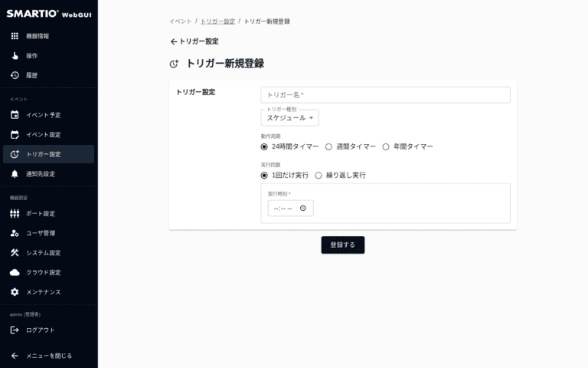Click the クラウド設定 cloud icon
This screenshot has height=368, width=588.
(x=15, y=272)
